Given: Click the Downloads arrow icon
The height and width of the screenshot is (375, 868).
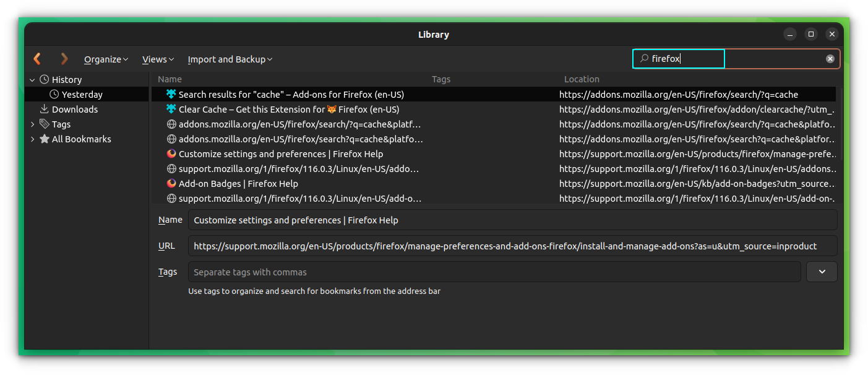Looking at the screenshot, I should [45, 109].
